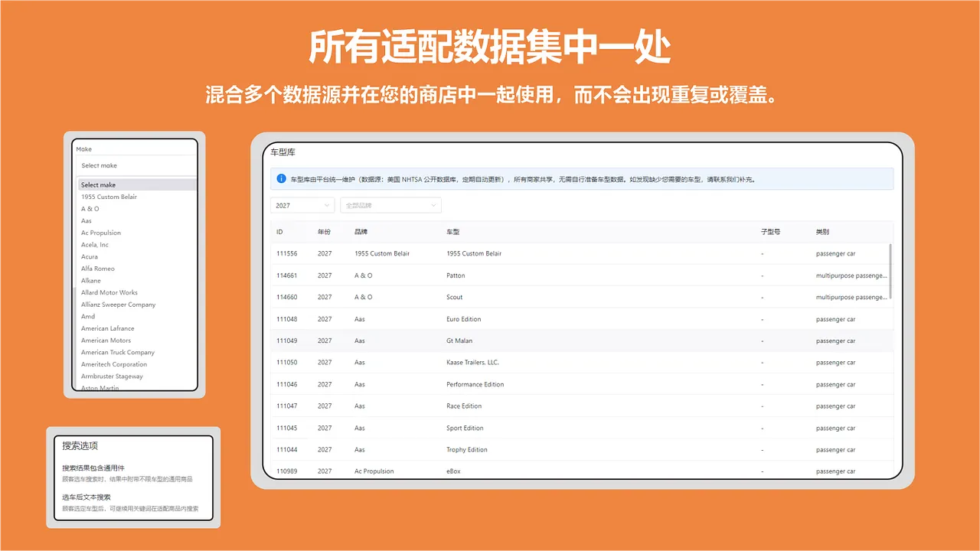Image resolution: width=980 pixels, height=551 pixels.
Task: Click the Race Edition model cell
Action: (x=464, y=406)
